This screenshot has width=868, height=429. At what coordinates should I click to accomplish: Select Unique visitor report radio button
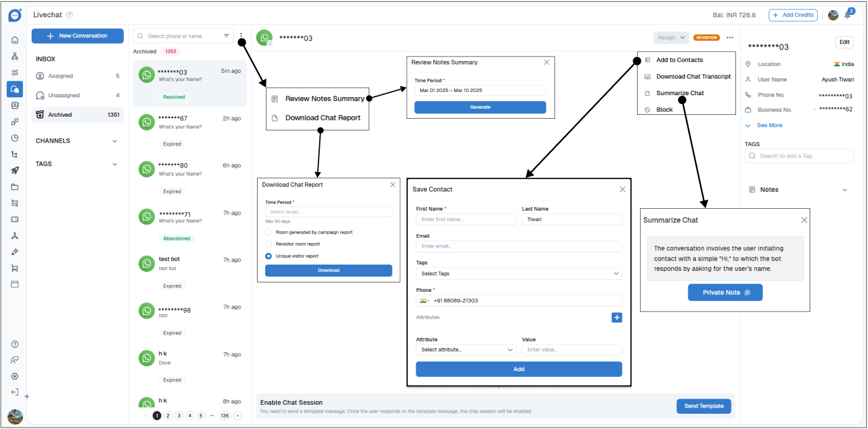269,256
